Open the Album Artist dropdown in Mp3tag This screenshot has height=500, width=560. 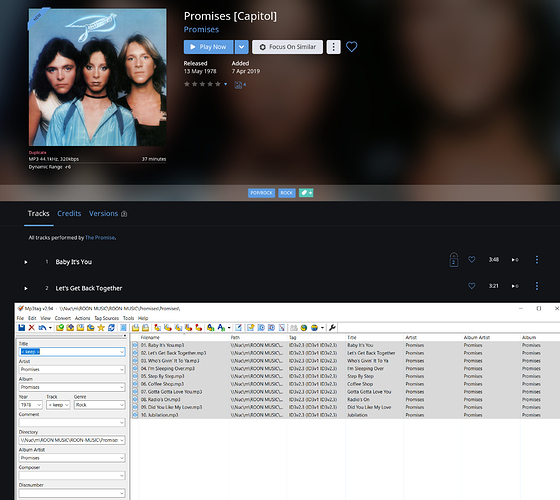tap(121, 458)
